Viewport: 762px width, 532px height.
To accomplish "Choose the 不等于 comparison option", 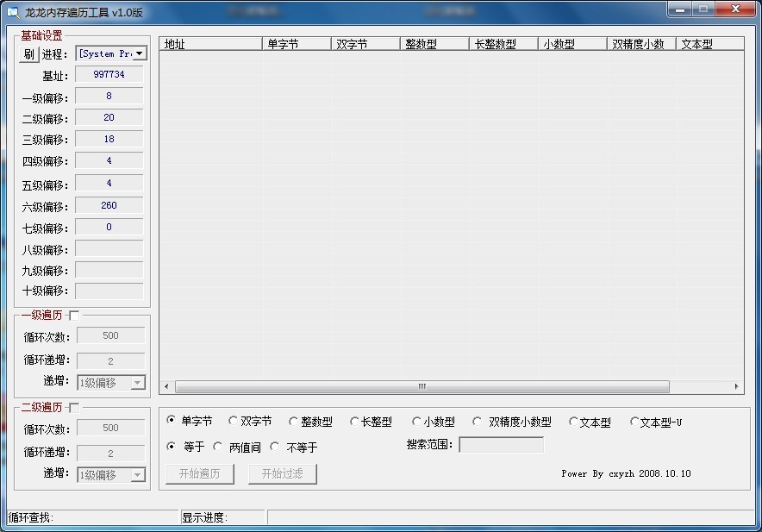I will (275, 447).
